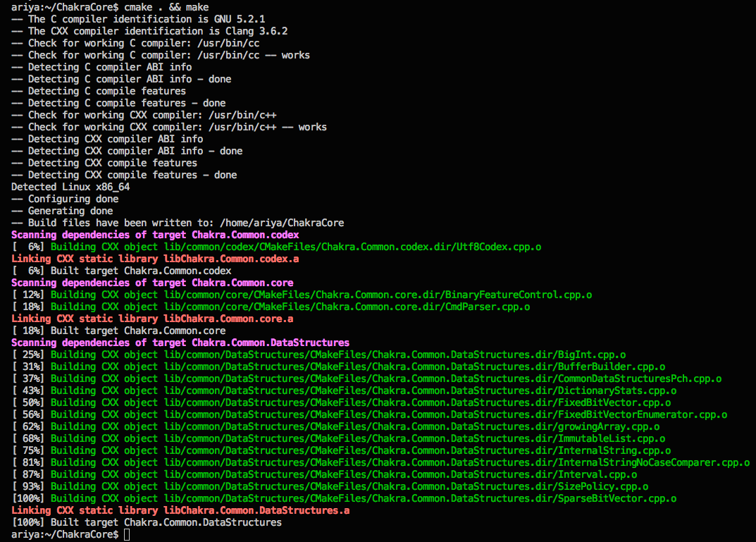Click 'Check for working CXX compiler: /usr/bin/c++ -- works'
The image size is (756, 542).
(169, 128)
